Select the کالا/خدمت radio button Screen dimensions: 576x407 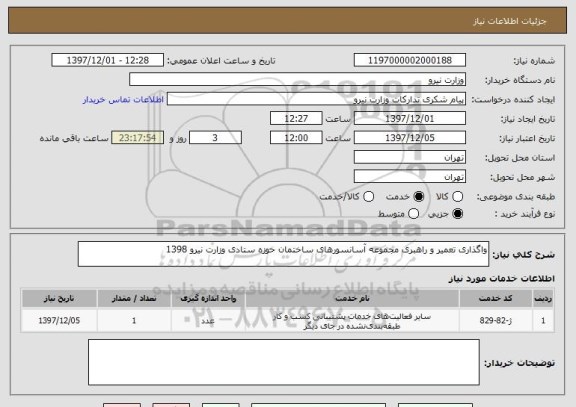[368, 197]
